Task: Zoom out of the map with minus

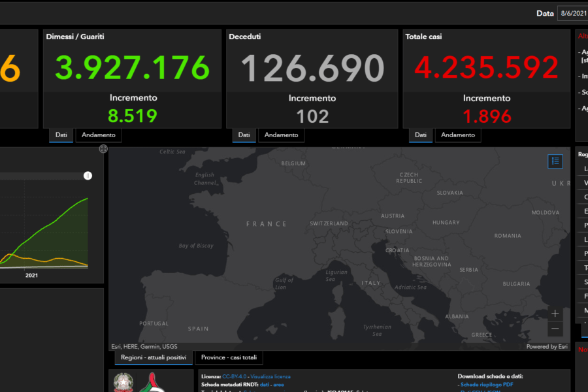Action: coord(555,329)
